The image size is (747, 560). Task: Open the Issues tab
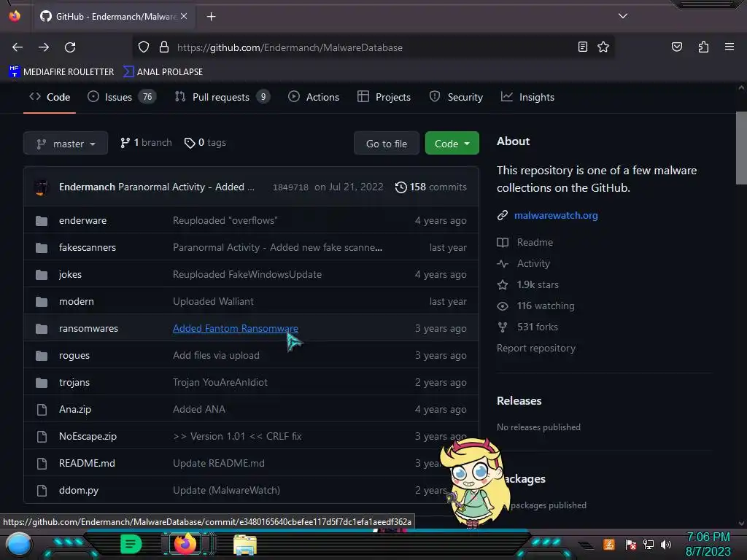tap(122, 97)
